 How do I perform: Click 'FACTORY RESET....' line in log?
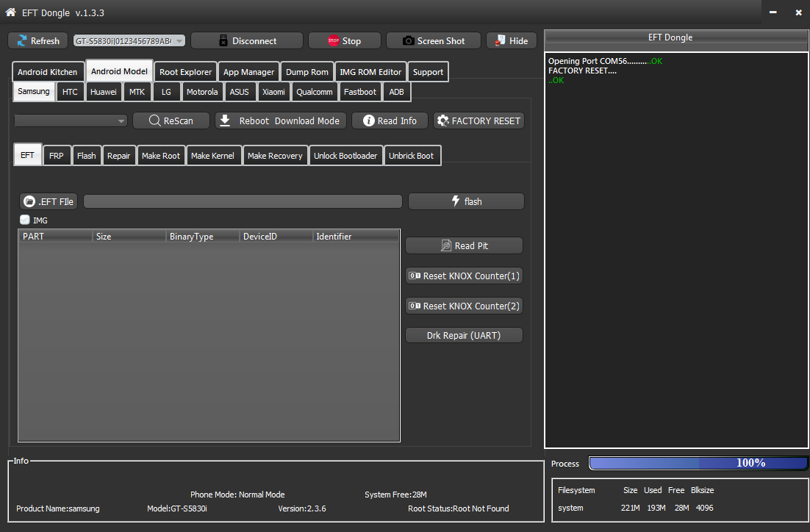(582, 71)
